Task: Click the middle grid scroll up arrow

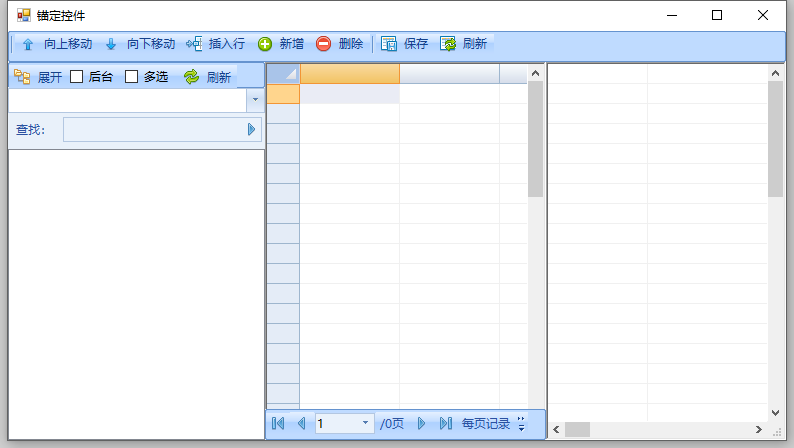Action: click(535, 73)
